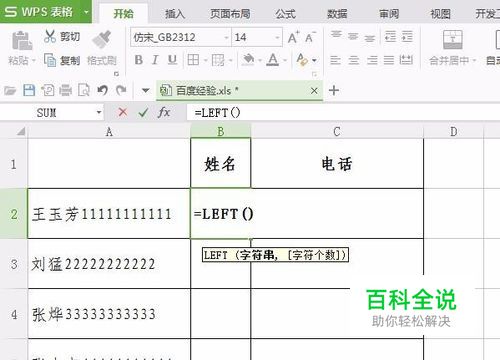This screenshot has height=360, width=500.
Task: Apply distributed alignment icon
Action: (x=406, y=60)
